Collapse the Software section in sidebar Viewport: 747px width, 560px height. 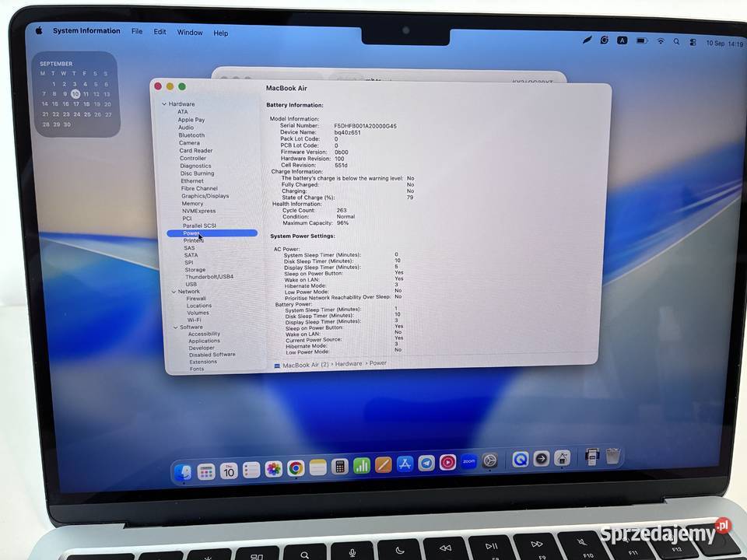click(176, 327)
